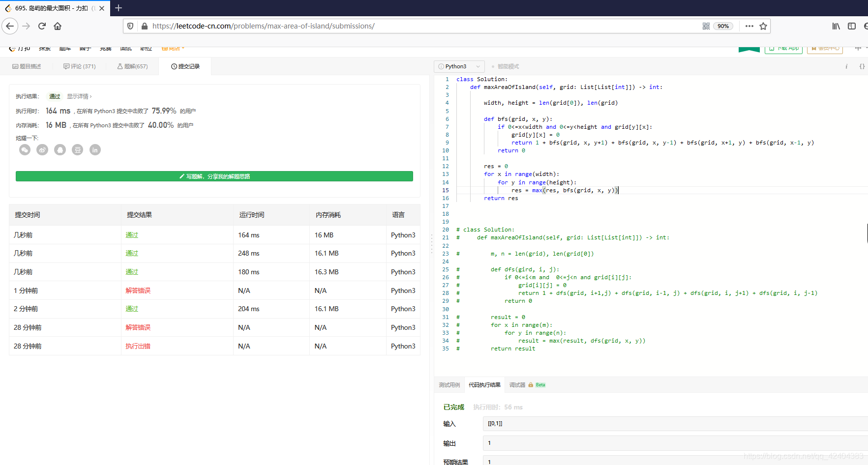Click the 输出 field showing 1

(675, 443)
